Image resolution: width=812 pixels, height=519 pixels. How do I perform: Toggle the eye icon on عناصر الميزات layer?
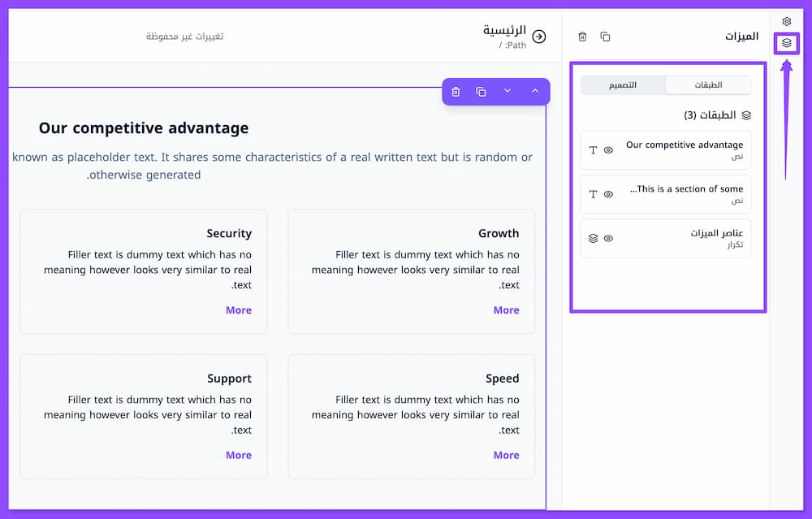point(608,238)
